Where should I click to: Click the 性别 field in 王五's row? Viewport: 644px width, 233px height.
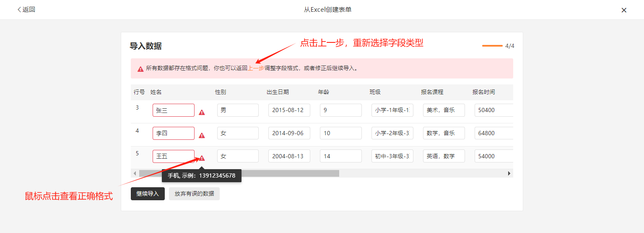(x=238, y=156)
